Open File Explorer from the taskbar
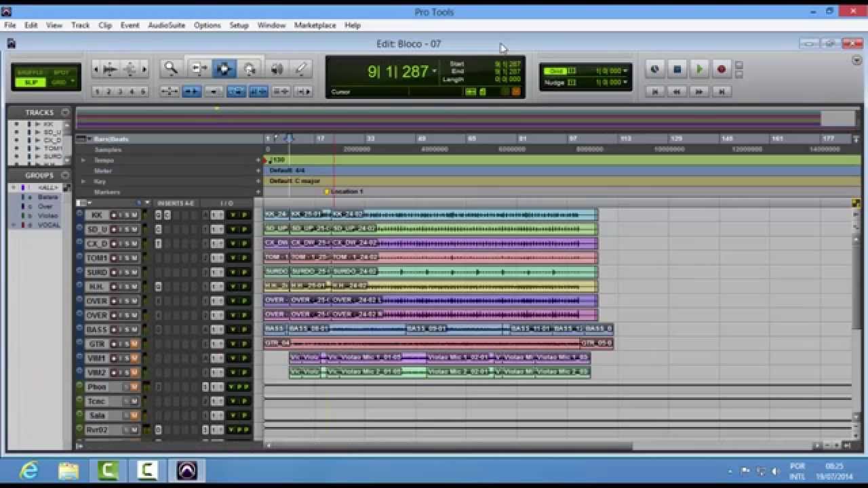868x488 pixels. (x=68, y=470)
